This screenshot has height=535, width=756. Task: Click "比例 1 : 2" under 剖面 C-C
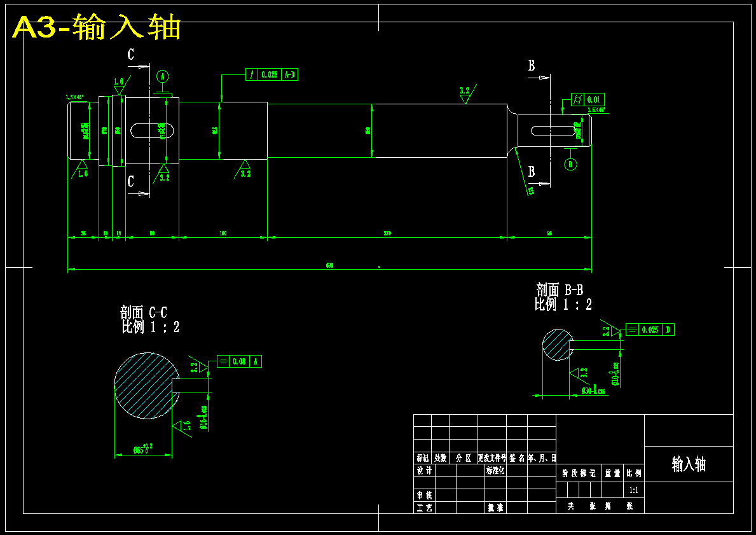(151, 327)
